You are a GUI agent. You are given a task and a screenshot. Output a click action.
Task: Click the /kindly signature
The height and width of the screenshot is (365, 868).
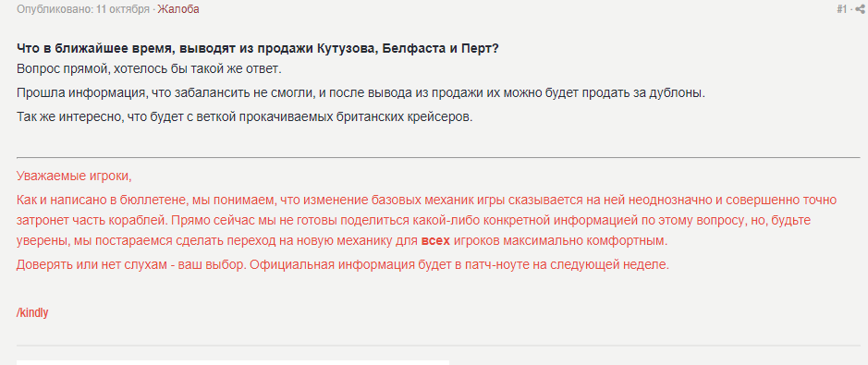click(x=32, y=312)
